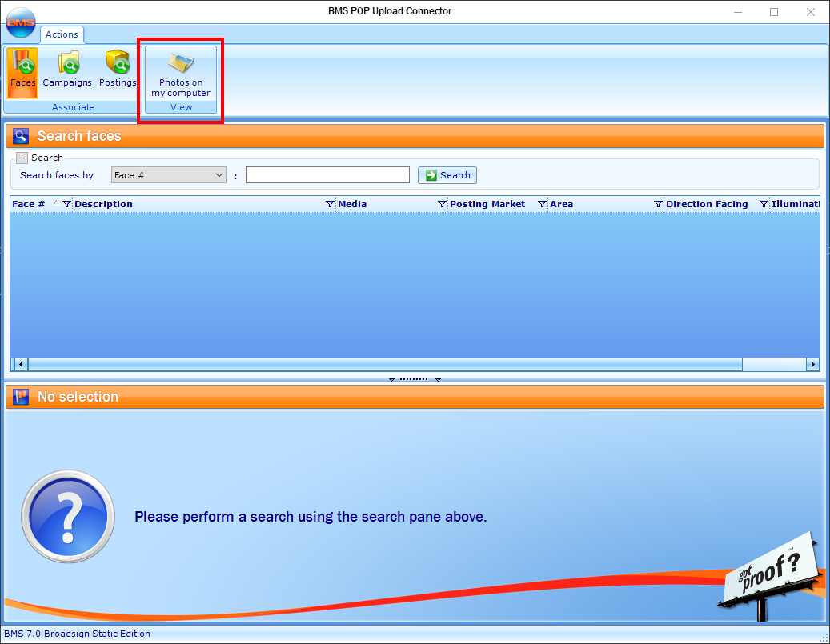
Task: Sort by the Face # column header
Action: coord(29,204)
